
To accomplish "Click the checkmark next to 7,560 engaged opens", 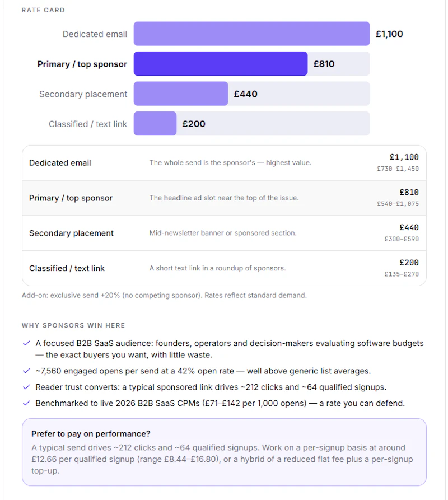I will point(26,371).
